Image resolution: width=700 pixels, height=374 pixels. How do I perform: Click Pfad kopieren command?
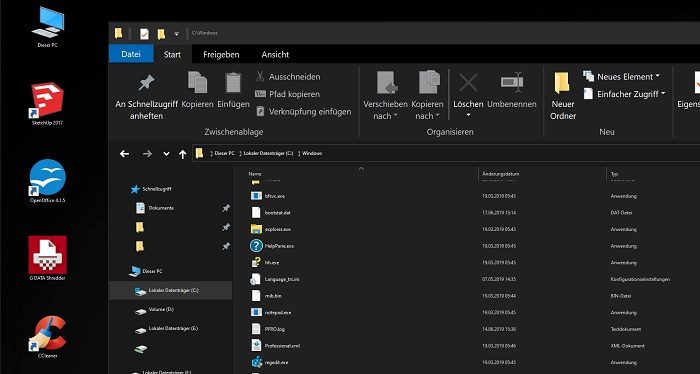point(288,94)
